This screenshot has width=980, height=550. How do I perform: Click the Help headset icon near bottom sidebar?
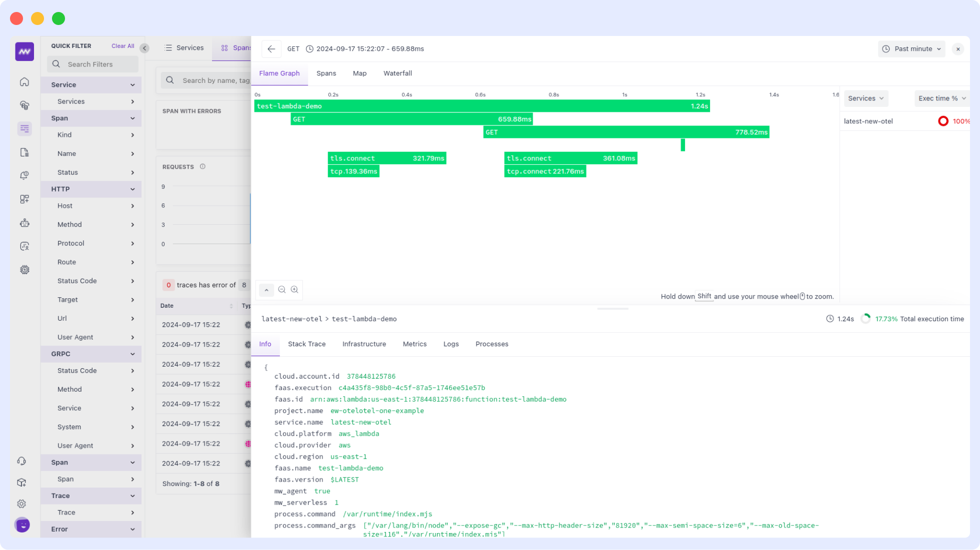21,461
